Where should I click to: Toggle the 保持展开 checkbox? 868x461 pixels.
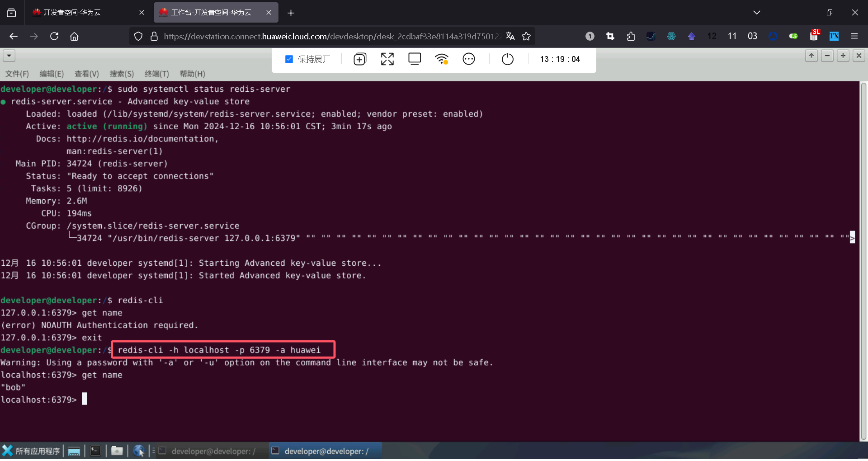(x=289, y=59)
